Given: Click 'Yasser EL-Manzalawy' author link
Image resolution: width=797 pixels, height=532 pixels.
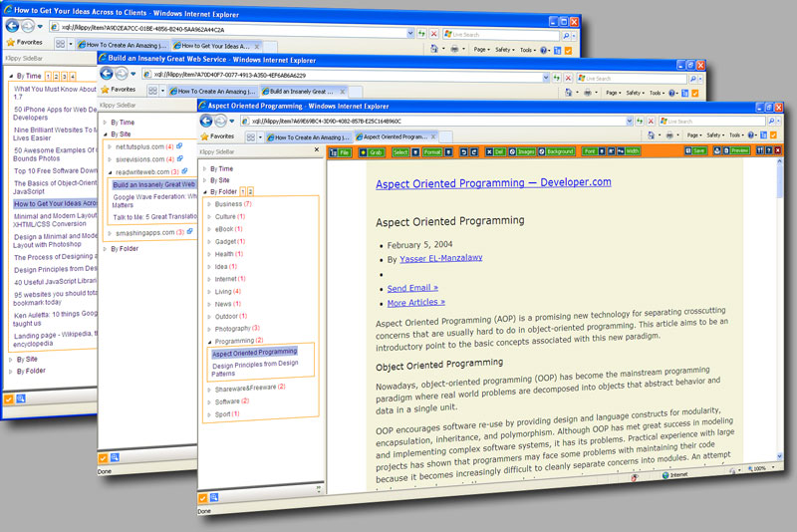Looking at the screenshot, I should click(x=440, y=258).
